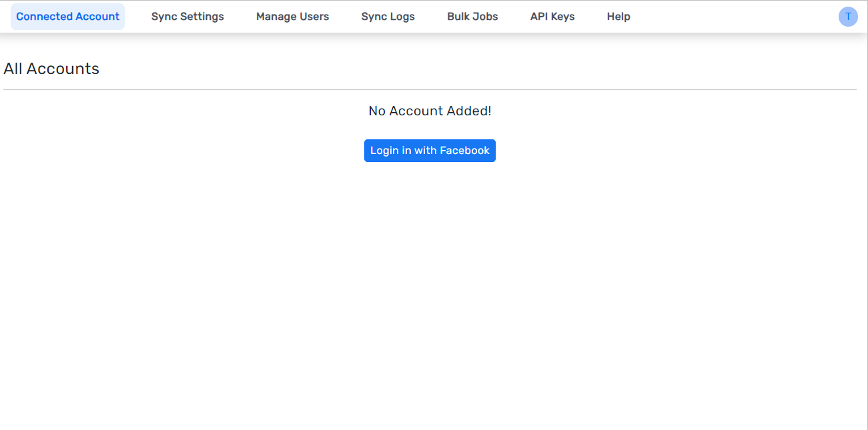This screenshot has height=430, width=868.
Task: Click the All Accounts heading
Action: tap(51, 69)
